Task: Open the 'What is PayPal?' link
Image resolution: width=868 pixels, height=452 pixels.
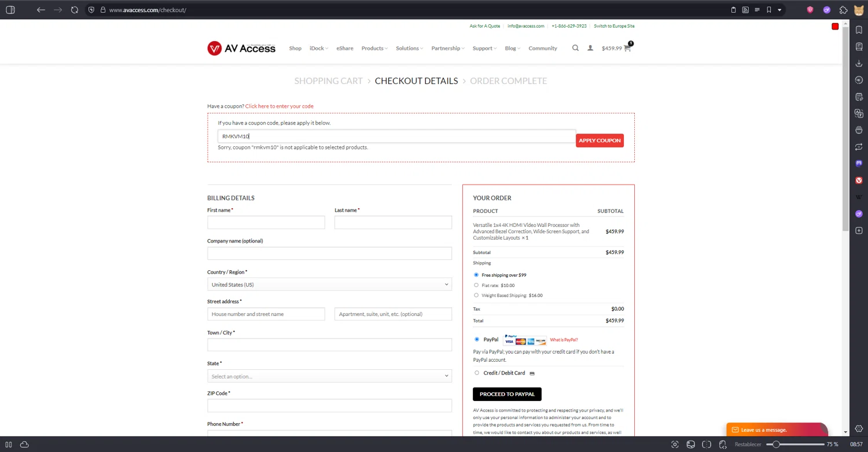Action: pyautogui.click(x=564, y=340)
